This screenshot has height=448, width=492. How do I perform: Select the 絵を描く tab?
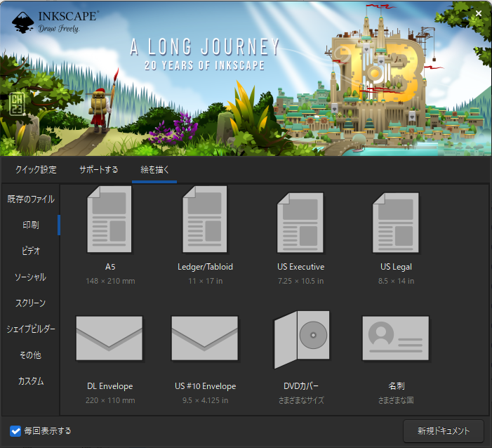(154, 170)
